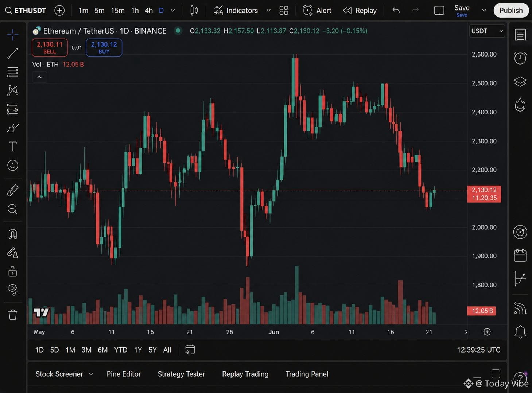The height and width of the screenshot is (393, 532).
Task: Expand the timeframe interval dropdown
Action: coord(173,11)
